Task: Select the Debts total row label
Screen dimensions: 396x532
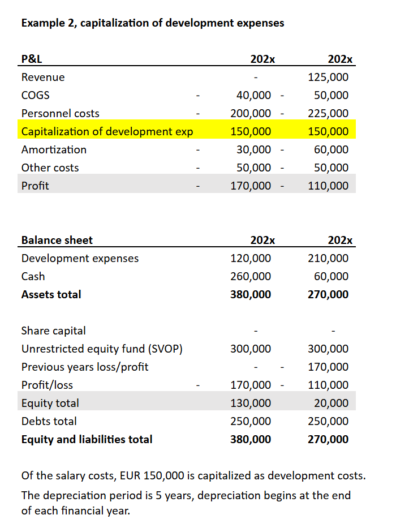Action: click(x=49, y=421)
